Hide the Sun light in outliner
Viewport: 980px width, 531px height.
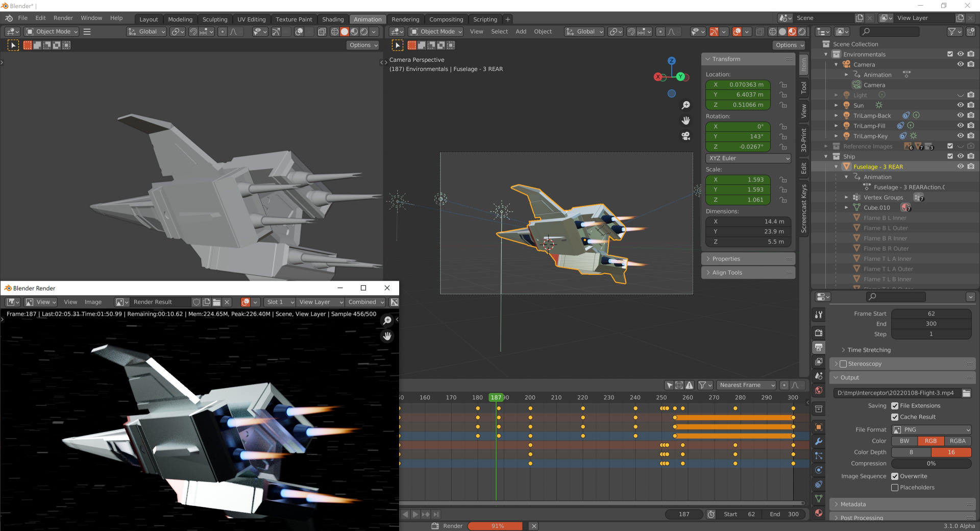(960, 105)
